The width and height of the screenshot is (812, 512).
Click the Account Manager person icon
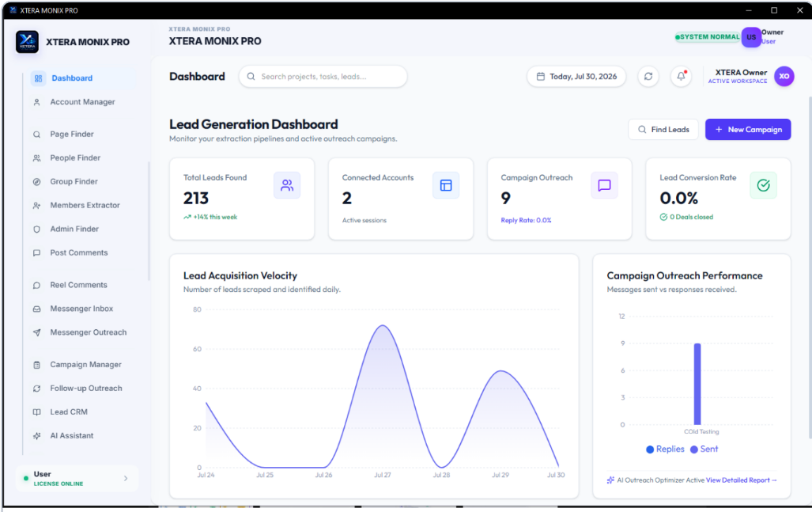click(37, 102)
